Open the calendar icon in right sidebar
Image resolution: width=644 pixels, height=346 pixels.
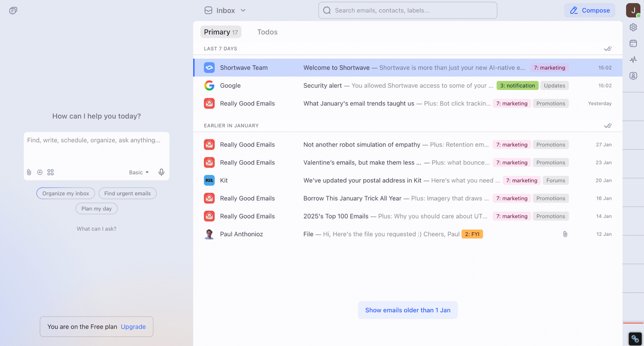pyautogui.click(x=633, y=43)
